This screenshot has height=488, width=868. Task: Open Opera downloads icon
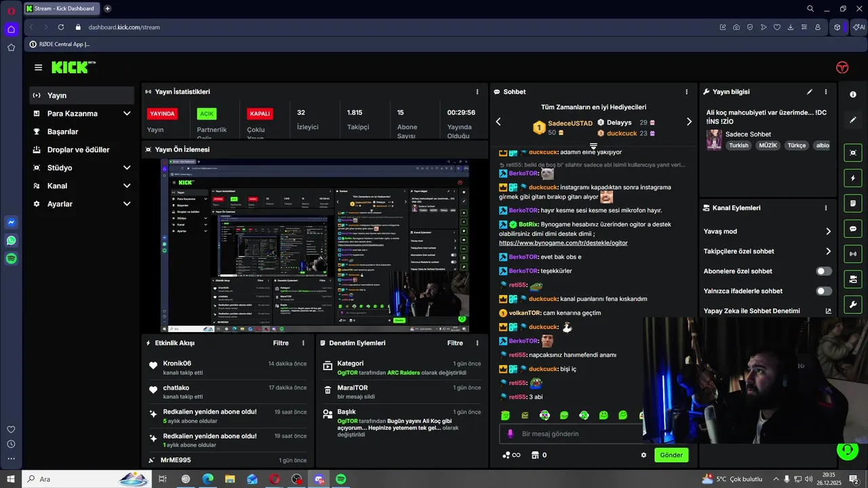click(x=791, y=27)
